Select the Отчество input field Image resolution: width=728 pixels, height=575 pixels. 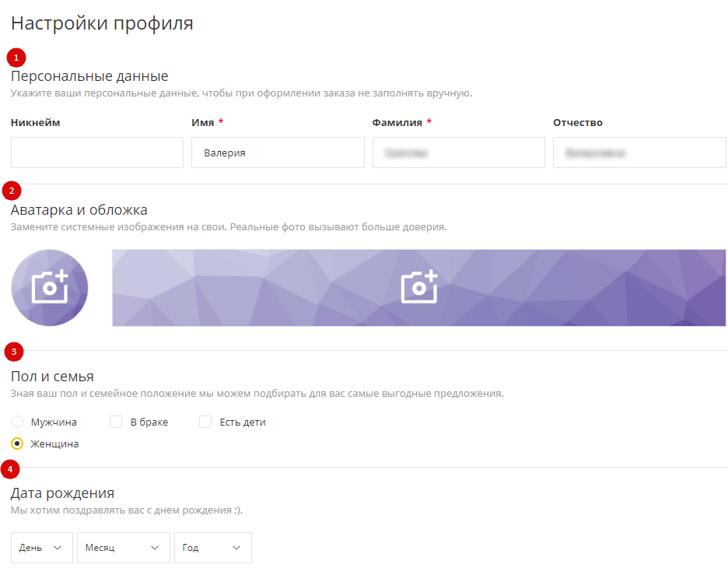[x=639, y=153]
